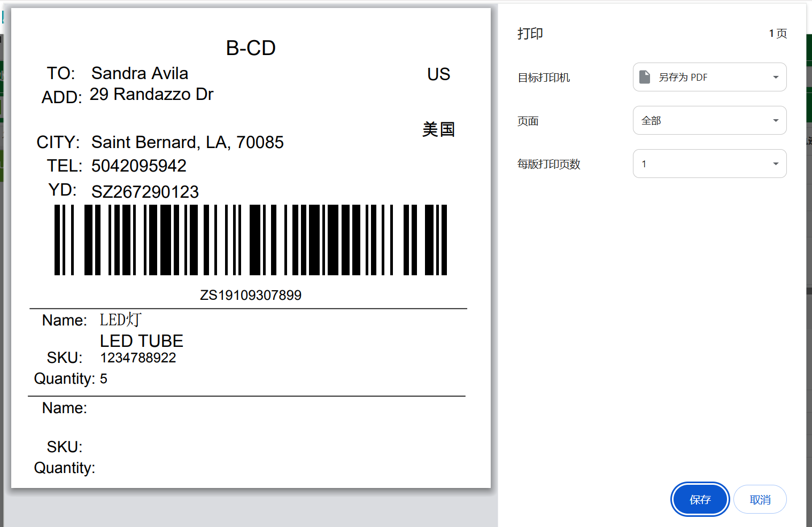This screenshot has width=812, height=527.
Task: Click the '1 页' page count text
Action: click(778, 34)
